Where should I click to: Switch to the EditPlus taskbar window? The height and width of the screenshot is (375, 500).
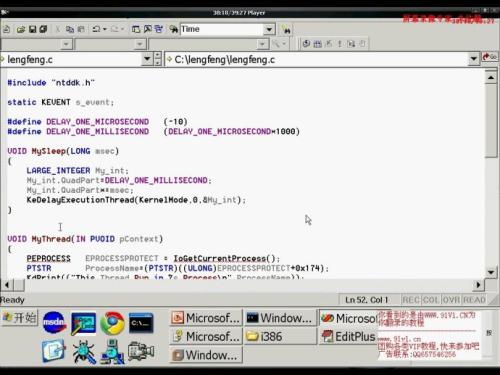click(x=349, y=336)
